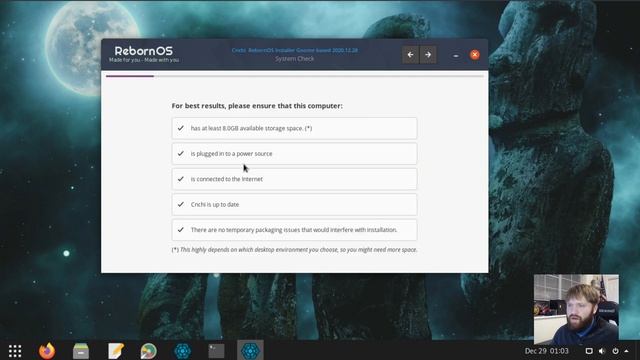Click the installer progress bar

(294, 76)
